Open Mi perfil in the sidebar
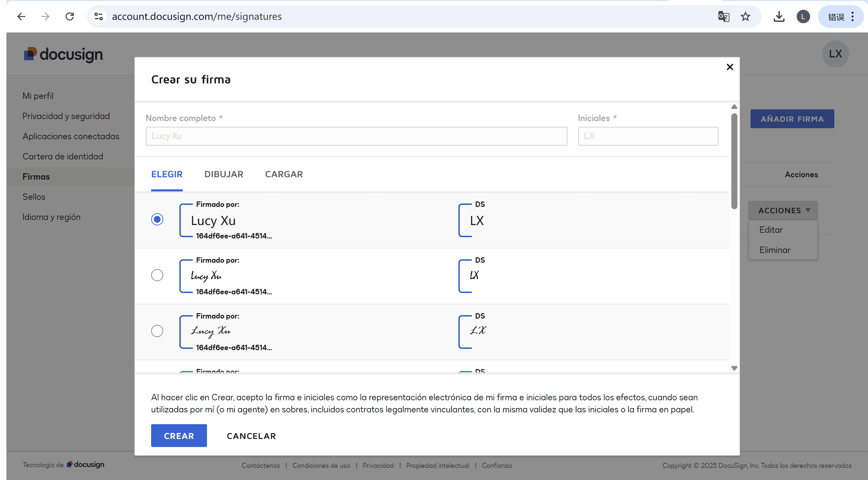This screenshot has height=480, width=868. pos(38,96)
